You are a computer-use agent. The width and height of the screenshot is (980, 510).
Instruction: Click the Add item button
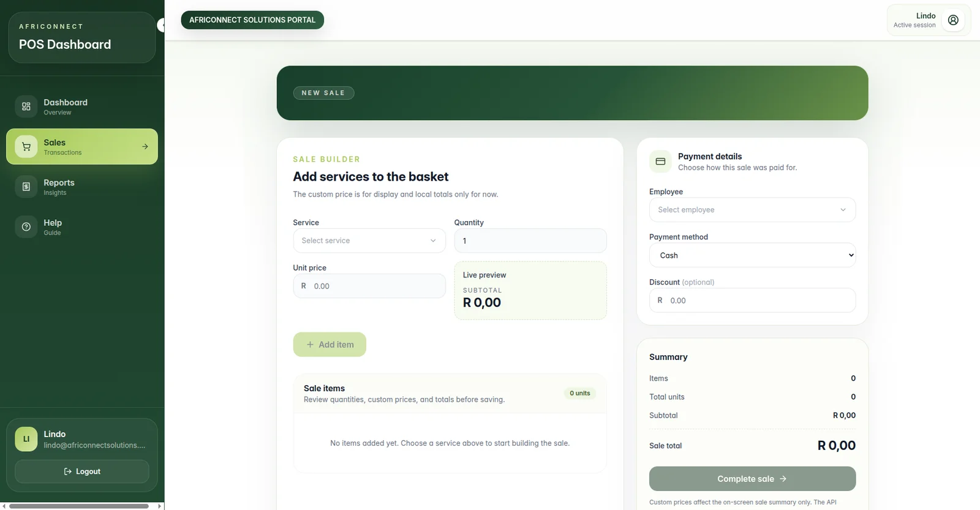(x=330, y=345)
